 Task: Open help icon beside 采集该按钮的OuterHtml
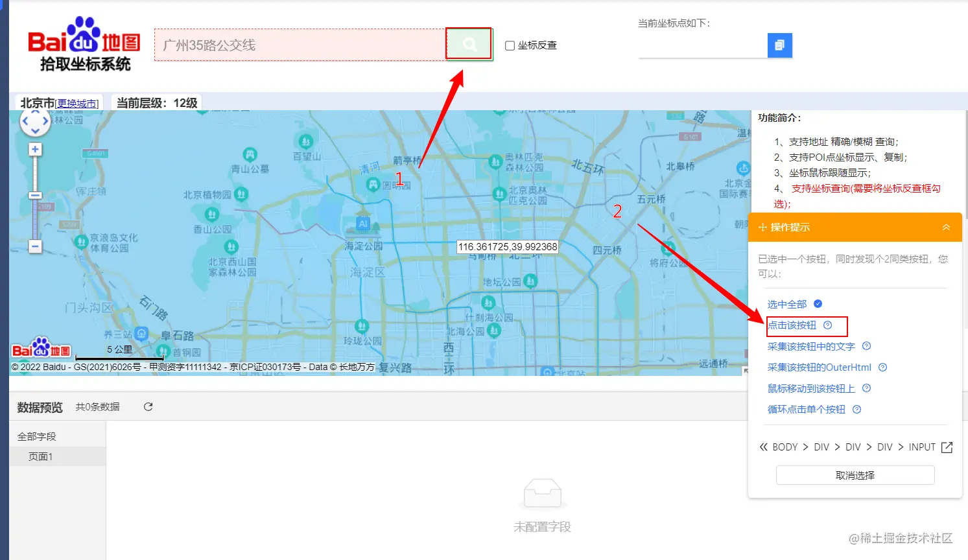(x=882, y=367)
